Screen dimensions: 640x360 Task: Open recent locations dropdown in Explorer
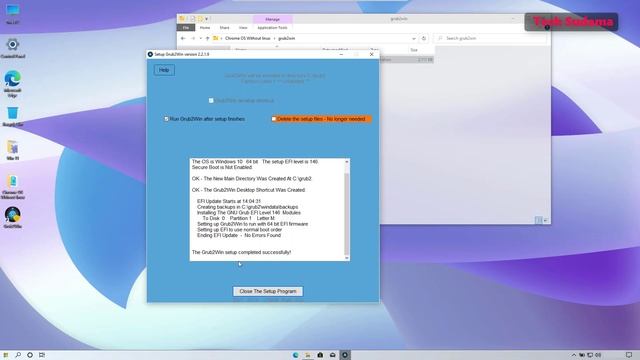point(200,38)
